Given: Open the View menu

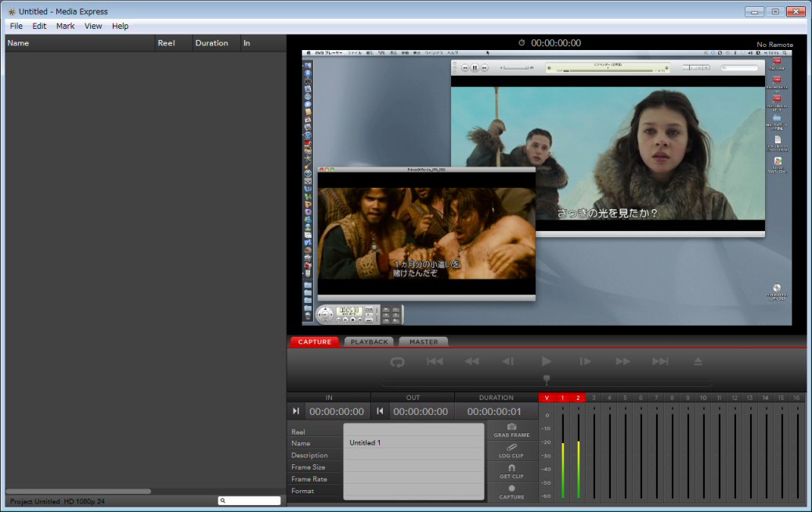Looking at the screenshot, I should 93,26.
